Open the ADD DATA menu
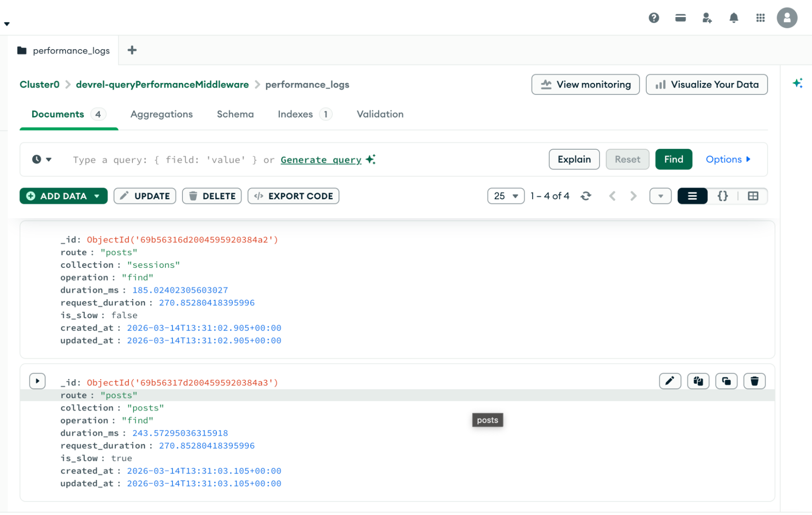This screenshot has width=812, height=515. (63, 196)
